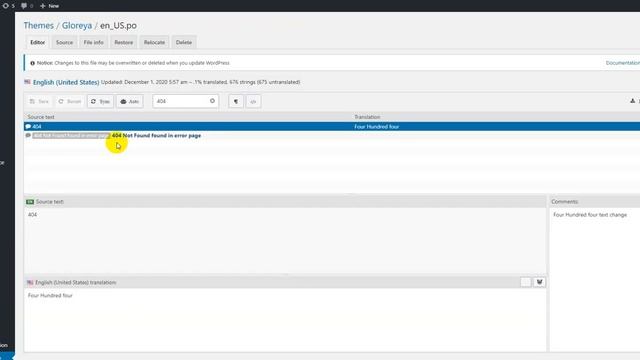This screenshot has height=360, width=640.
Task: Click the suggest translation robot icon
Action: (x=539, y=282)
